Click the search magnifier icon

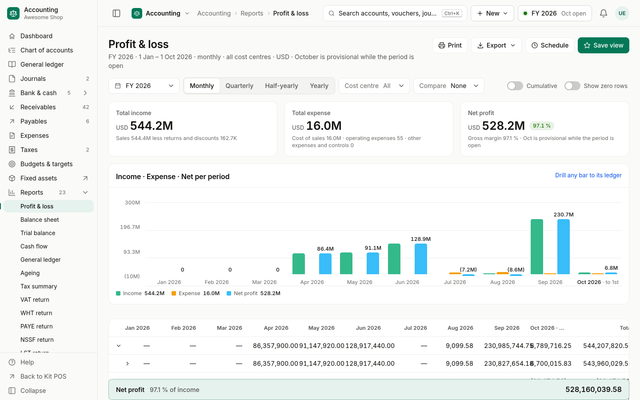(x=331, y=13)
